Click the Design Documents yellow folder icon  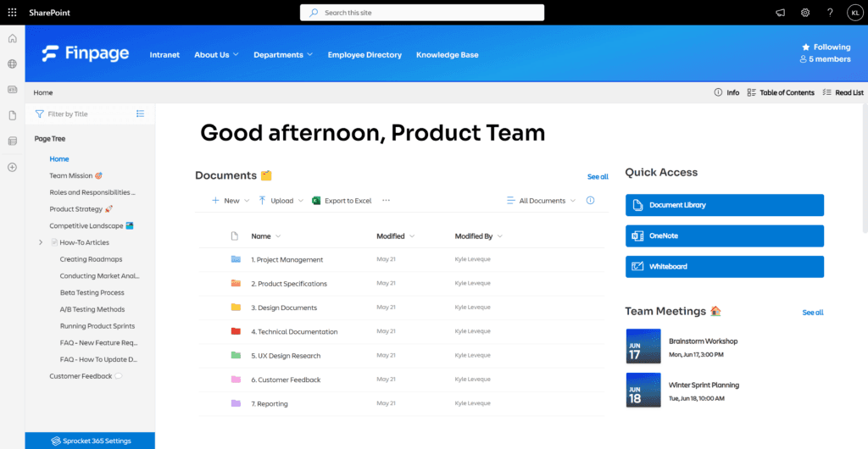(236, 307)
